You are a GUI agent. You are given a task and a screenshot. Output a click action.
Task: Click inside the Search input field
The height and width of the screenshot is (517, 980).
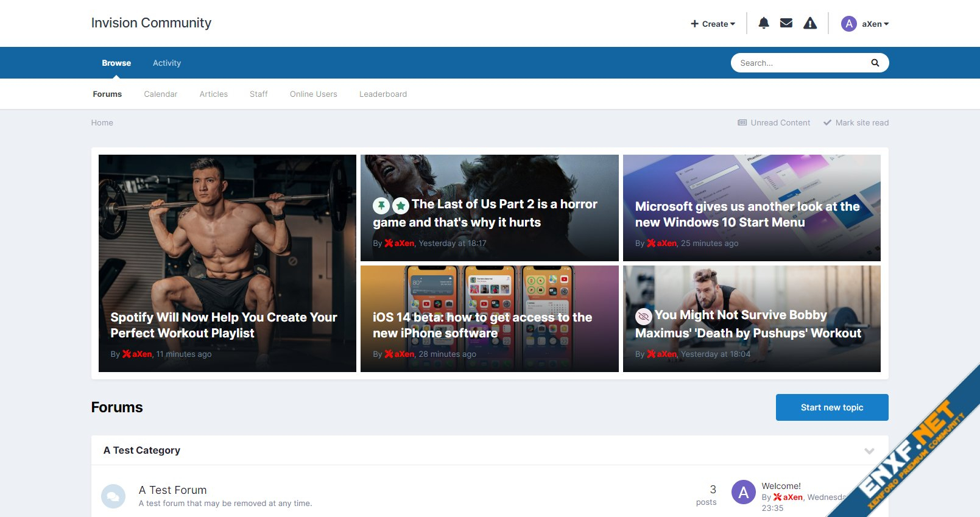[798, 63]
